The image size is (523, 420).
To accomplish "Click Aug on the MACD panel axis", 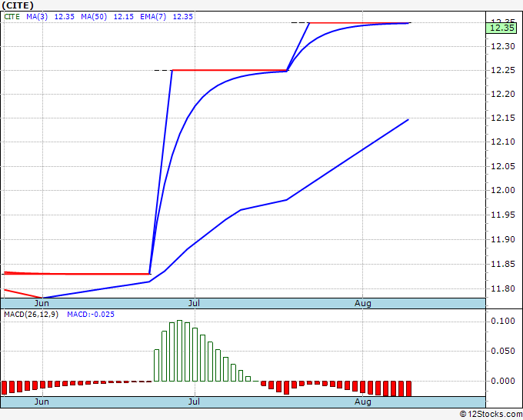I will pos(363,402).
